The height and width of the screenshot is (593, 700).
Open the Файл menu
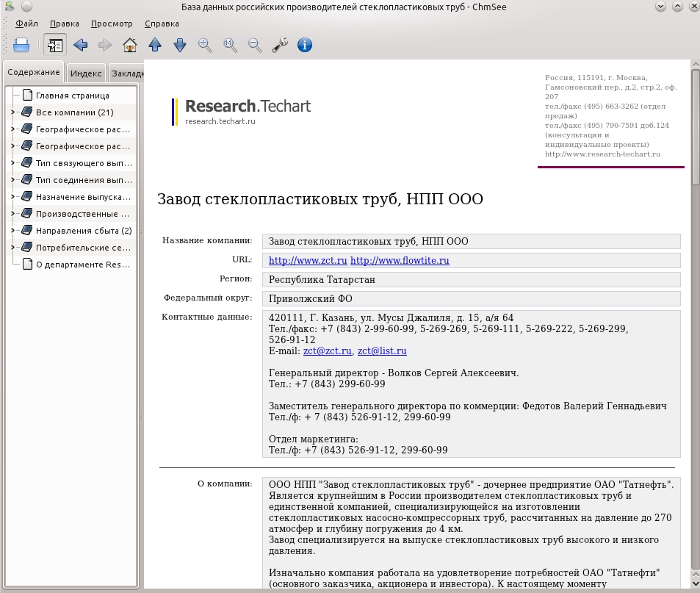[26, 24]
